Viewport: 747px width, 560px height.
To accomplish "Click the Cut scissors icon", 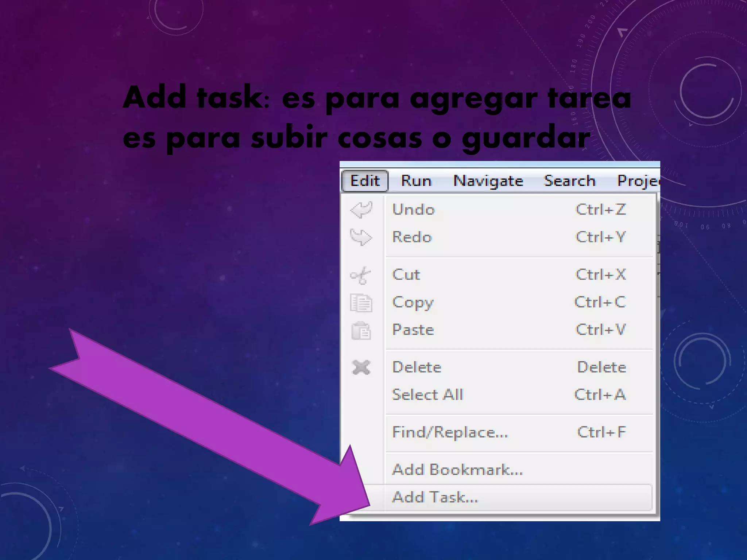I will 360,275.
